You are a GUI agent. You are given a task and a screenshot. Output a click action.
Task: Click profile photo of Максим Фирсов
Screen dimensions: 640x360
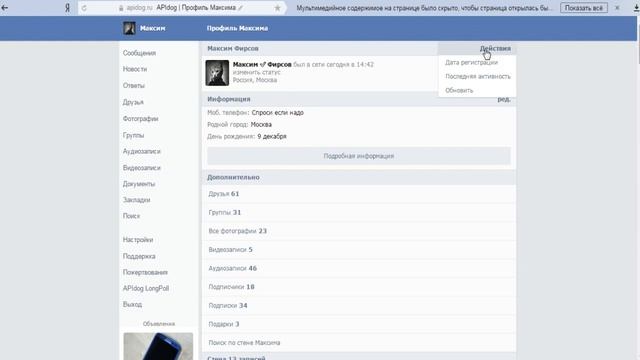pos(217,73)
